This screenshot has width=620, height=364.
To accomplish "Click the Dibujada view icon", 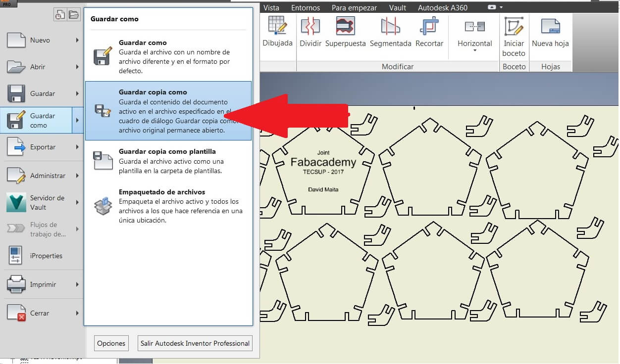I will click(x=277, y=26).
